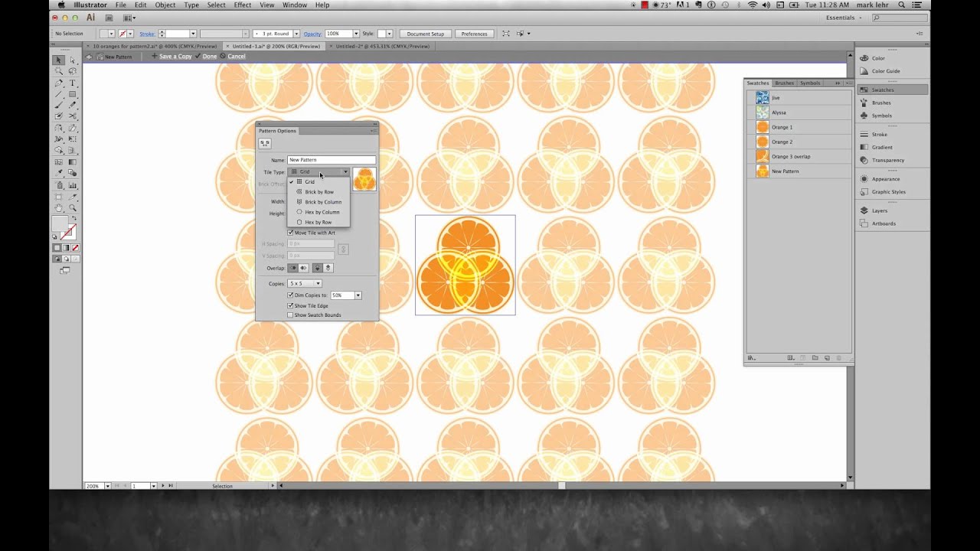This screenshot has height=551, width=980.
Task: Swap fill and stroke colors
Action: click(75, 218)
